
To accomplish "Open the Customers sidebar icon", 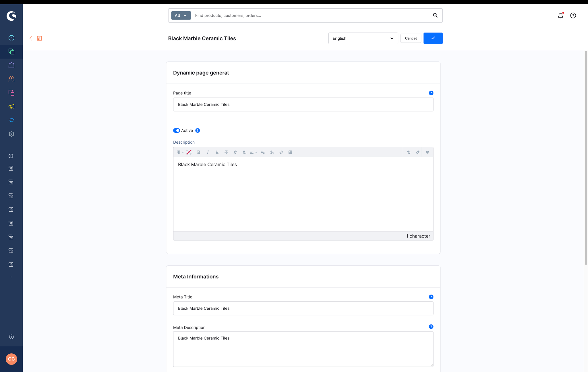I will pos(11,79).
